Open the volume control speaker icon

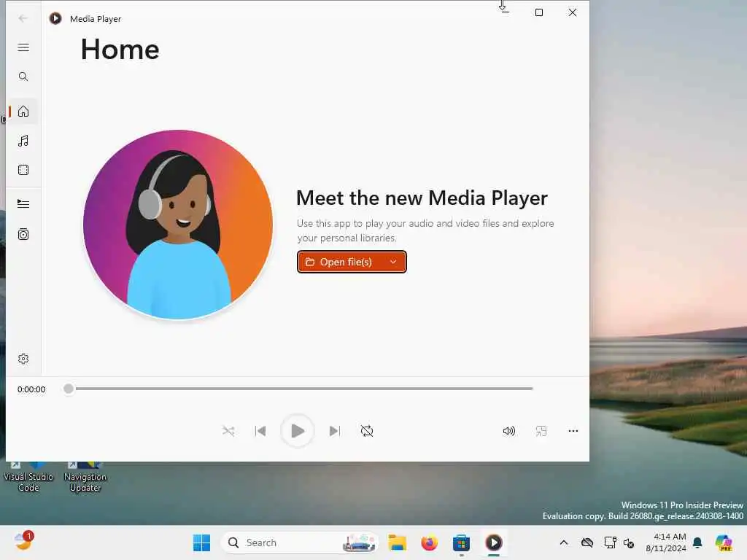point(508,431)
